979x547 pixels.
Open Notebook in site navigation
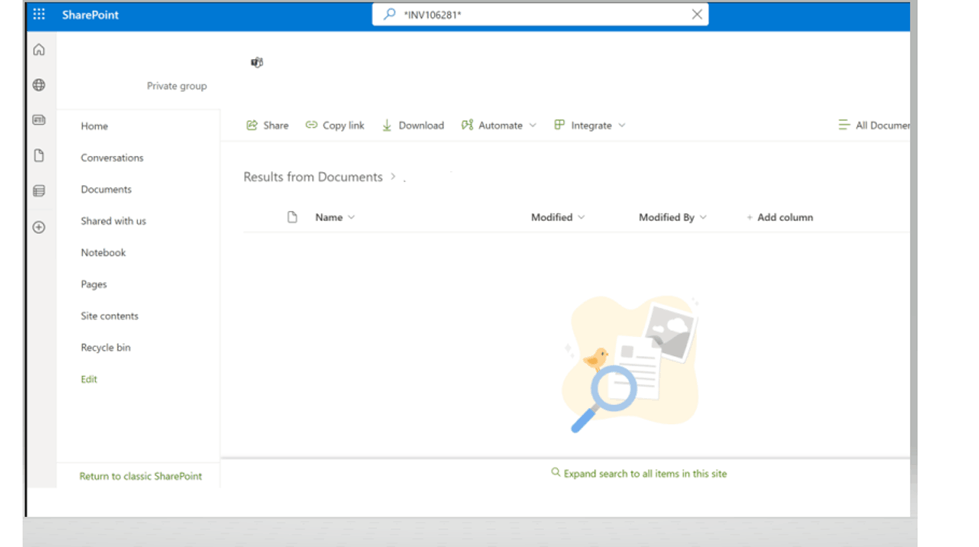[103, 253]
